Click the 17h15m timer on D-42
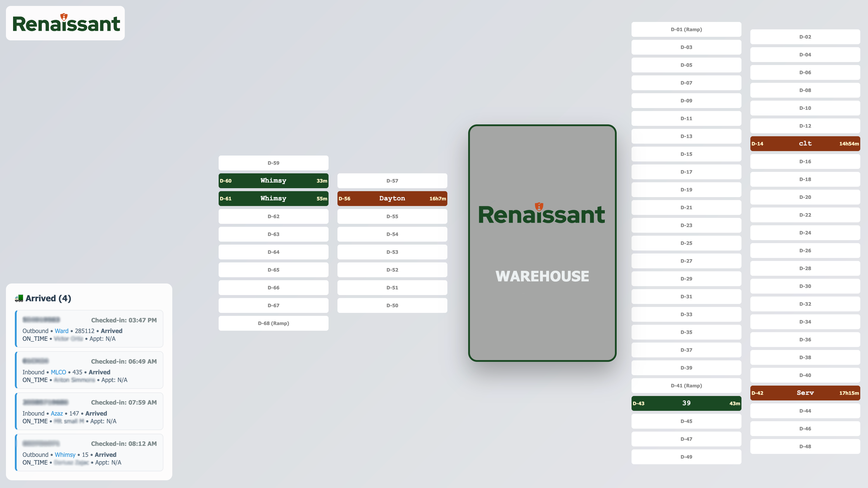Screen dimensions: 868x488 (849, 393)
